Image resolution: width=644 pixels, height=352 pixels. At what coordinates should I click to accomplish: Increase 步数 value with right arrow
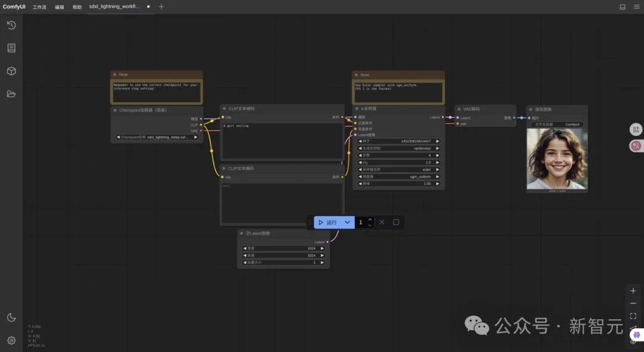click(x=438, y=155)
